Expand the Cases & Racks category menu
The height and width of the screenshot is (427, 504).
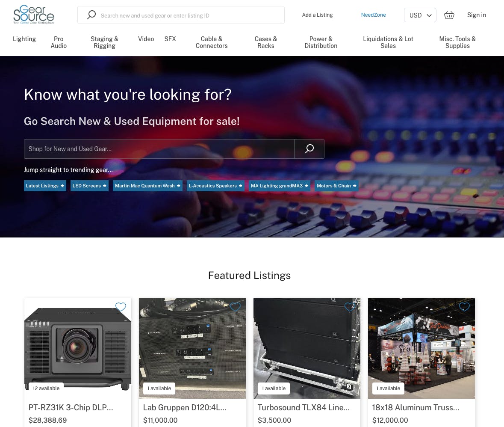click(x=265, y=42)
